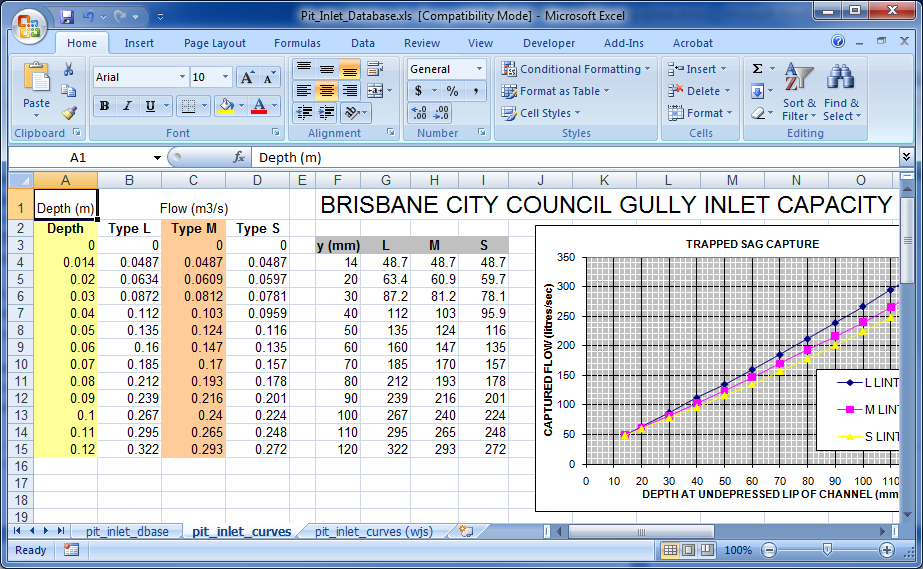923x569 pixels.
Task: Switch to the Page Layout tab
Action: (x=214, y=43)
